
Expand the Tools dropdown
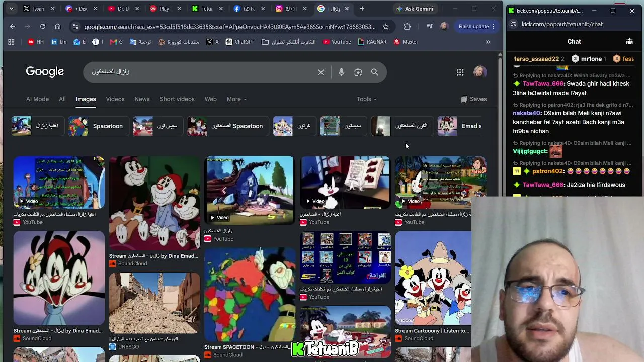coord(366,99)
